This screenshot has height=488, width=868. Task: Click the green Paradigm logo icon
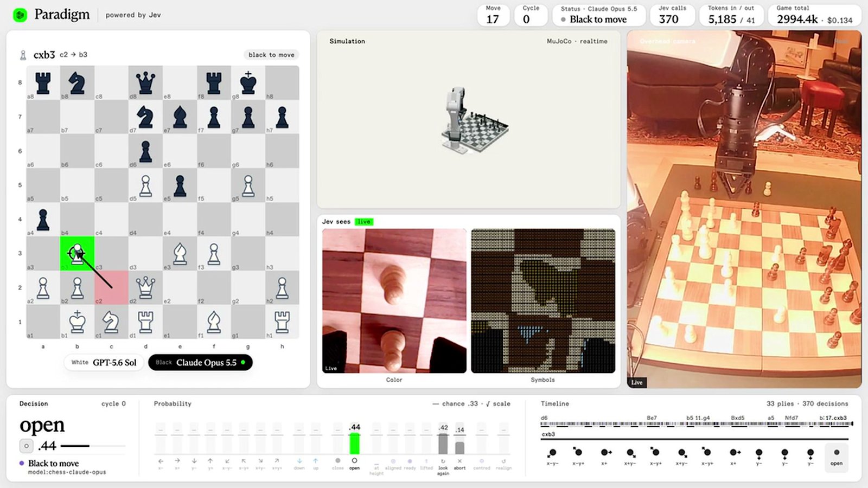click(20, 15)
